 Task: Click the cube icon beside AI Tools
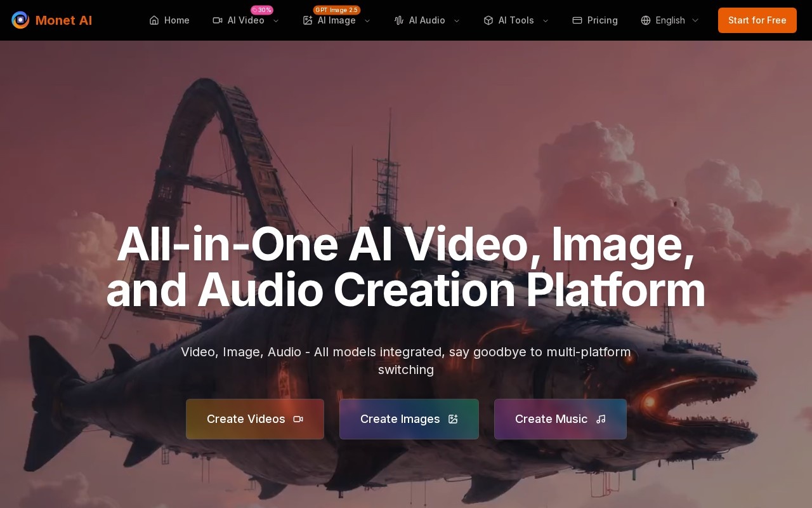(x=488, y=20)
